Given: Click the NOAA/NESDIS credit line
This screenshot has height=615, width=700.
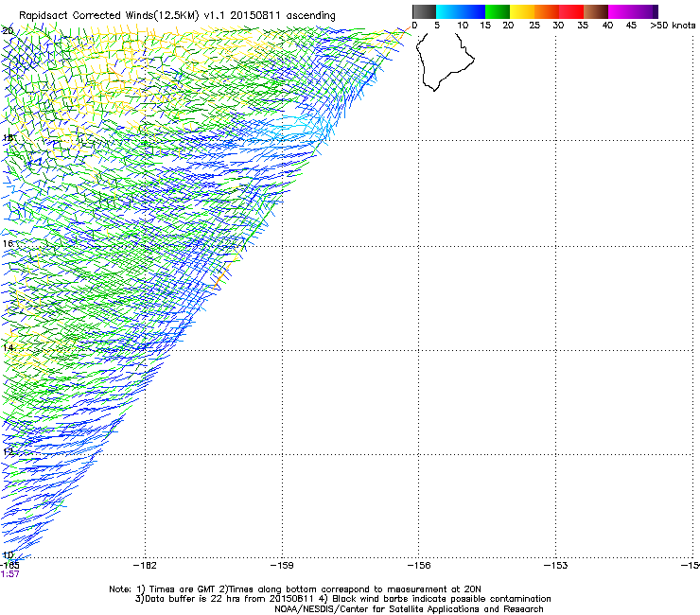Looking at the screenshot, I should pos(409,609).
